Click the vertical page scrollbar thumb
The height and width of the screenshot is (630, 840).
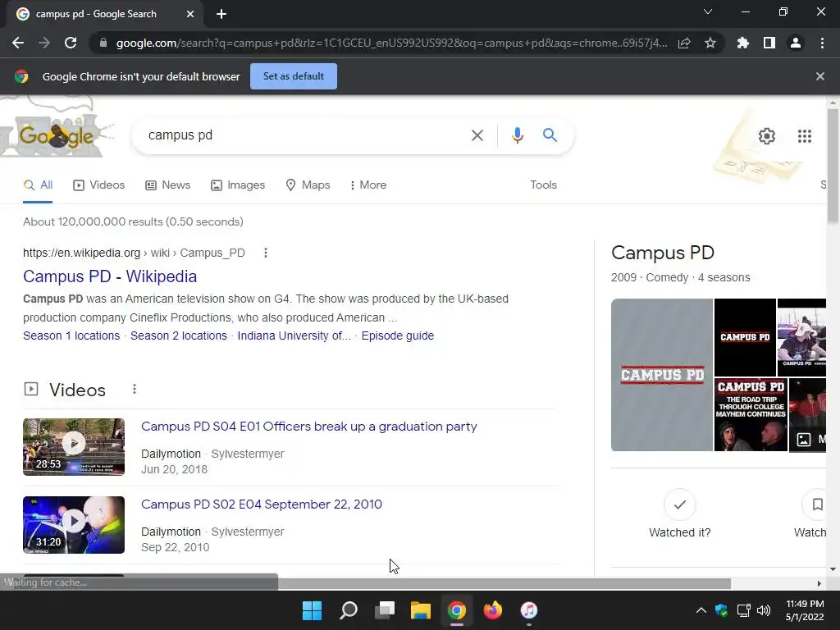click(x=833, y=166)
